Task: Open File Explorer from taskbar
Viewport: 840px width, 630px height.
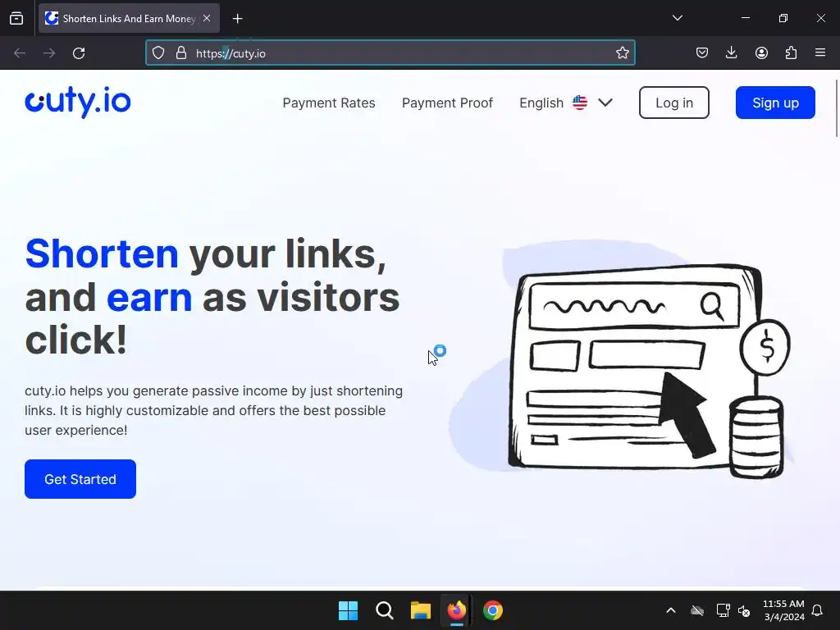Action: click(x=421, y=610)
